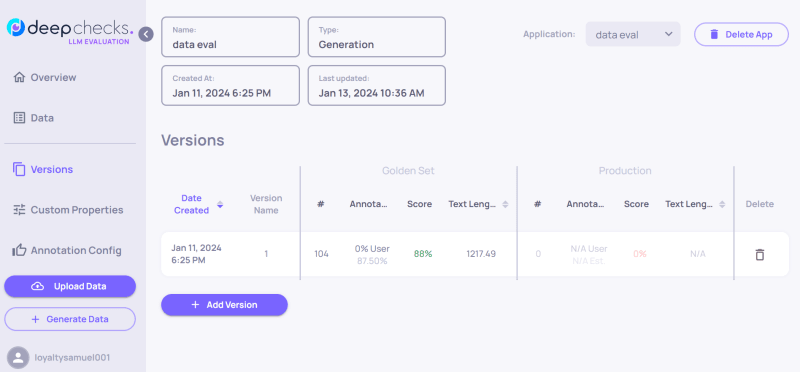Click the Last updated field

click(377, 85)
